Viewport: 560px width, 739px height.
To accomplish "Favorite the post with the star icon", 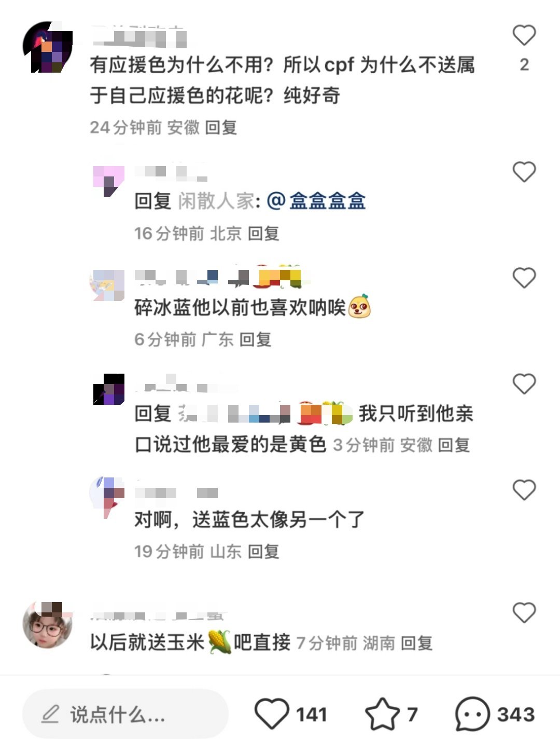I will [383, 714].
